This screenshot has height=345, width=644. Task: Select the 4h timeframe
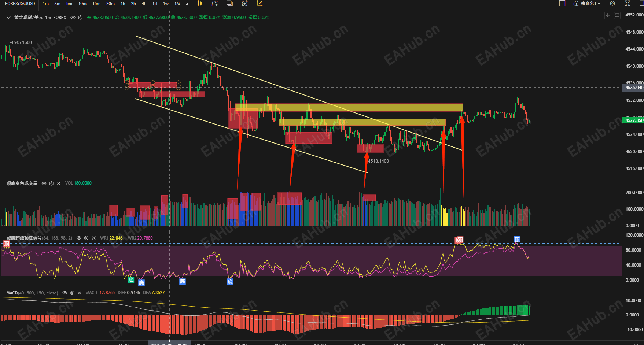[x=144, y=4]
